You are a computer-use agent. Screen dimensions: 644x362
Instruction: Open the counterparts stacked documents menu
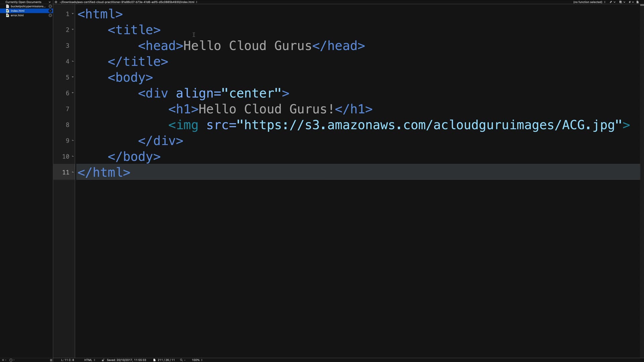621,2
